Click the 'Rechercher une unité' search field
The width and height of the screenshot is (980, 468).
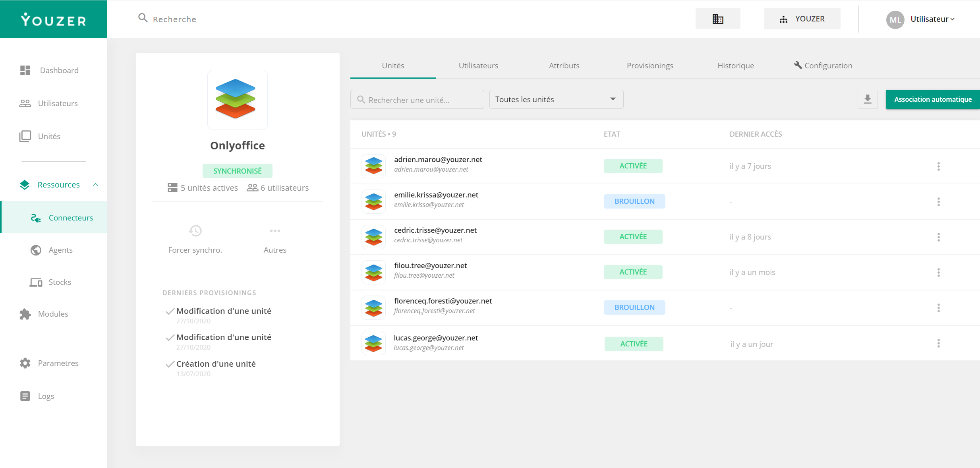[x=417, y=99]
